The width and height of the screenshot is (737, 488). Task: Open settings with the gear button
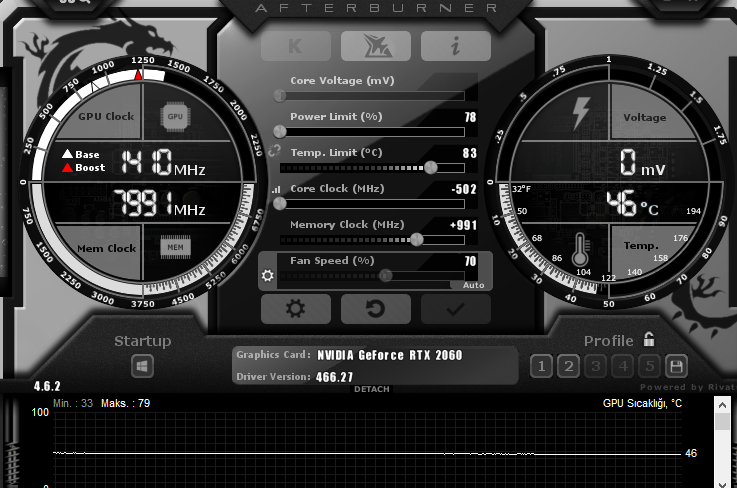296,309
